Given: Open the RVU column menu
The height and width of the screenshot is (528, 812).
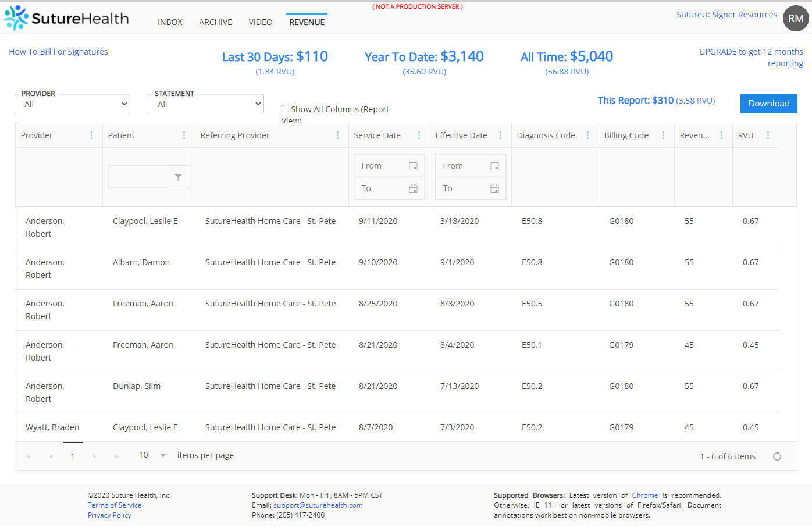Looking at the screenshot, I should pos(768,135).
